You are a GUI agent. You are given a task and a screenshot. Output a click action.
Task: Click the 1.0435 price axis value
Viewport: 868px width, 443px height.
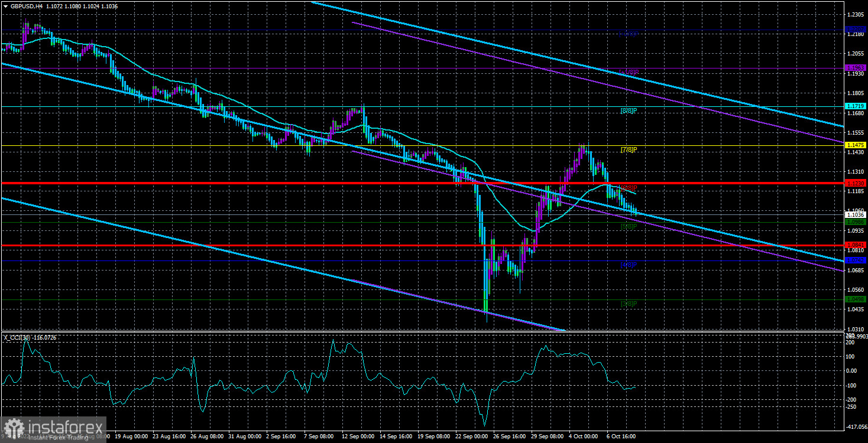[x=855, y=310]
